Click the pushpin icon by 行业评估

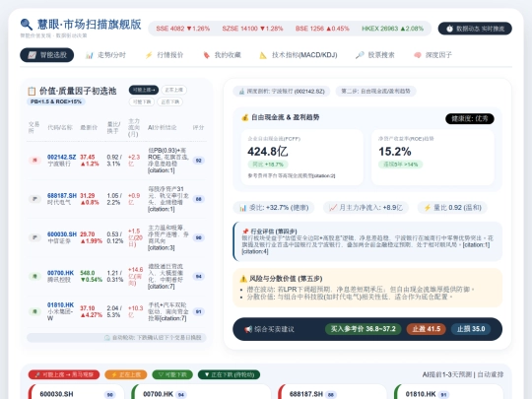(x=245, y=232)
